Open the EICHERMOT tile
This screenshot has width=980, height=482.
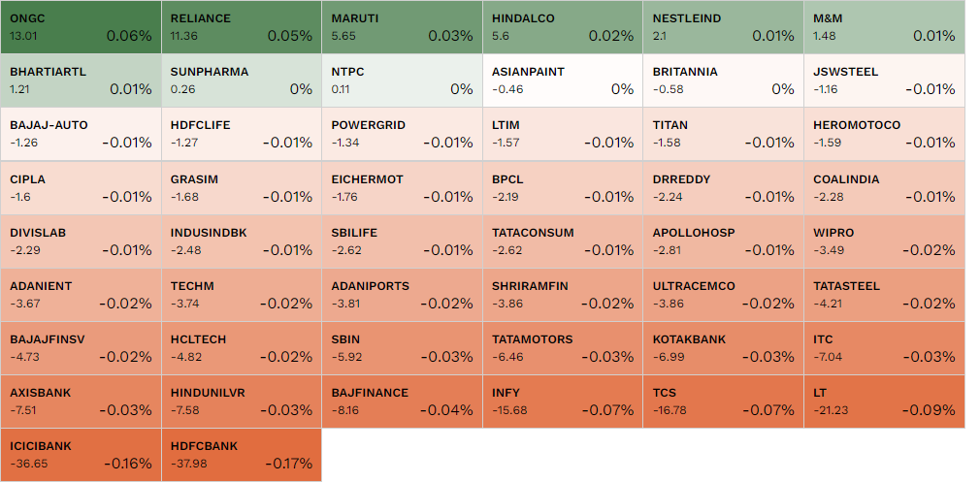click(x=402, y=188)
